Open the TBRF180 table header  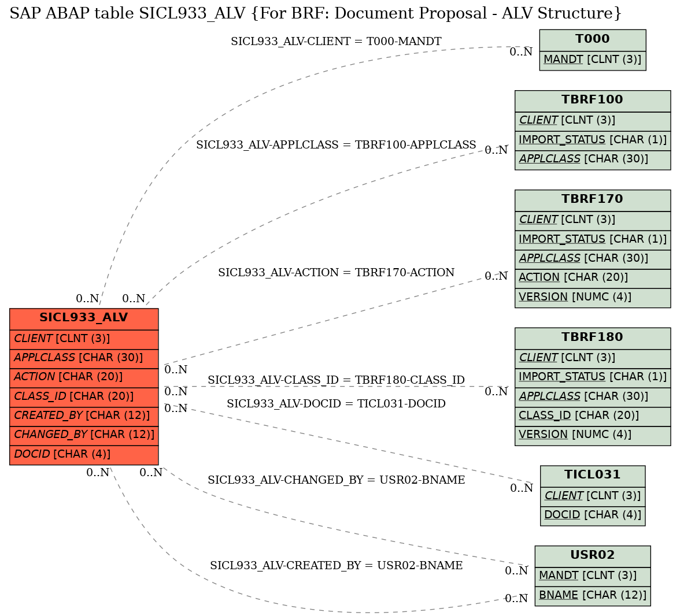pos(592,339)
